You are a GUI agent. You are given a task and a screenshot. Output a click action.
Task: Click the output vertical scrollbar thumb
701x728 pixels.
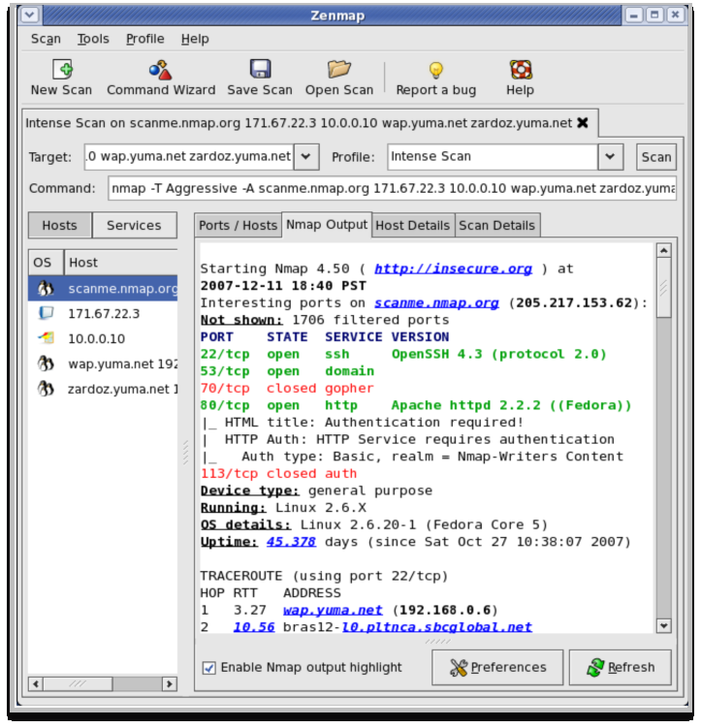pos(664,288)
